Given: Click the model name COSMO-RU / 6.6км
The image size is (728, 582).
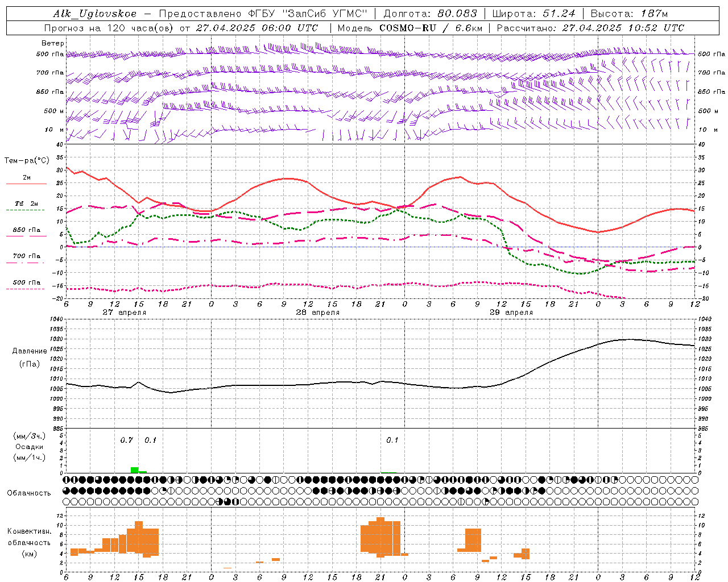Looking at the screenshot, I should [x=430, y=28].
